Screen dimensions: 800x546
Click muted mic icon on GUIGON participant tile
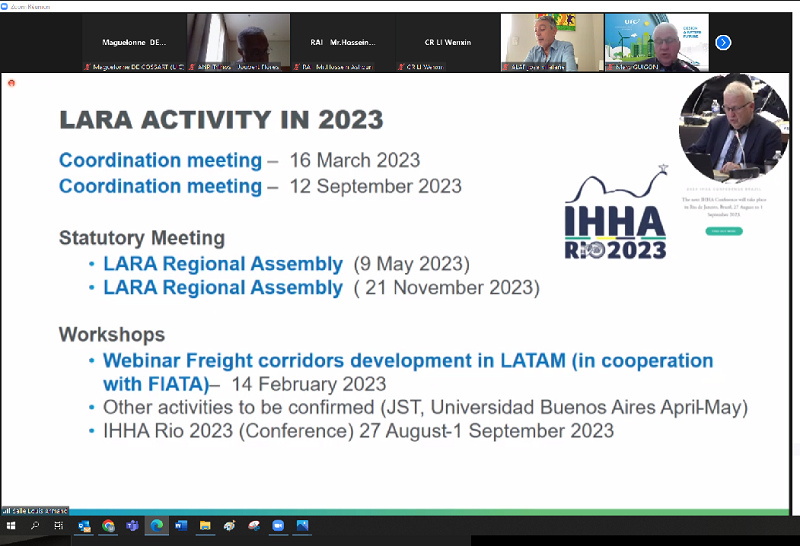pyautogui.click(x=610, y=67)
